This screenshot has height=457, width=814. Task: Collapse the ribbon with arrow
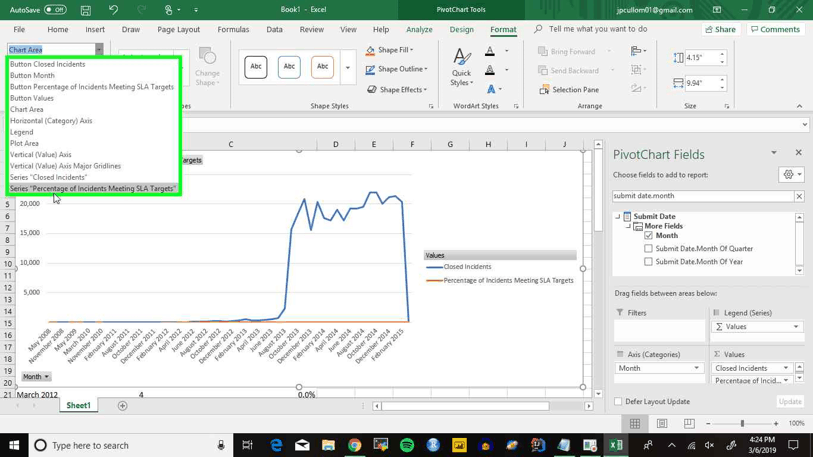pos(799,106)
